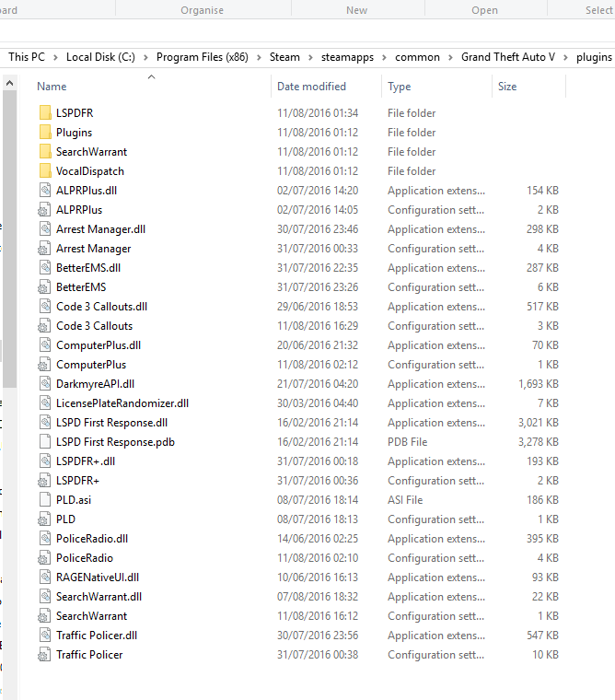Select the PLD.asi file icon

point(45,500)
